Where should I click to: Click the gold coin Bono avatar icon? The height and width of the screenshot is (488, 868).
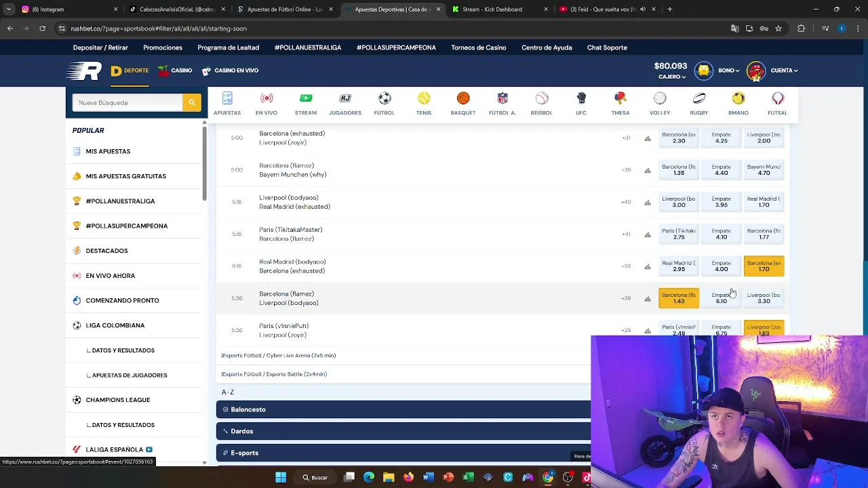704,70
